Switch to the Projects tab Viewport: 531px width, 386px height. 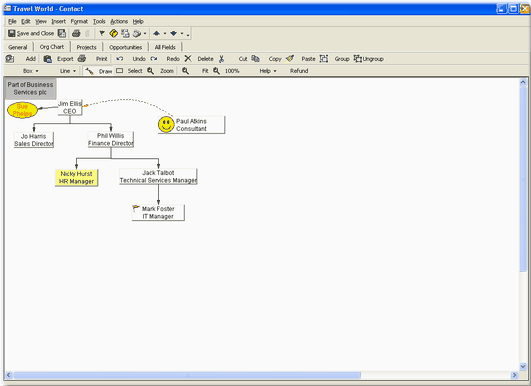[86, 47]
